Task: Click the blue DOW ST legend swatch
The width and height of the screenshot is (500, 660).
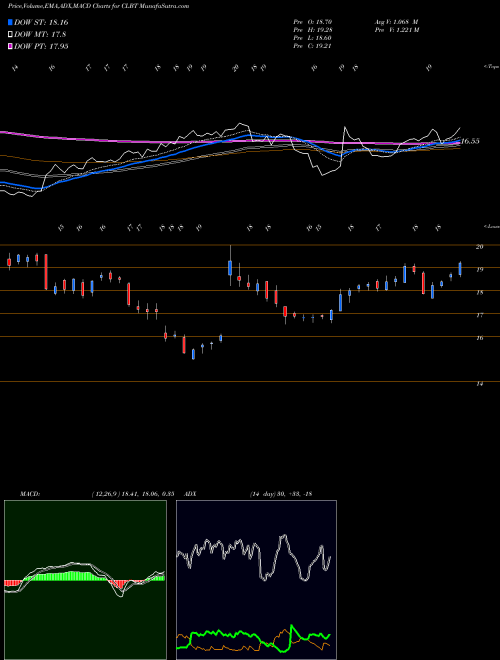Action: tap(10, 22)
